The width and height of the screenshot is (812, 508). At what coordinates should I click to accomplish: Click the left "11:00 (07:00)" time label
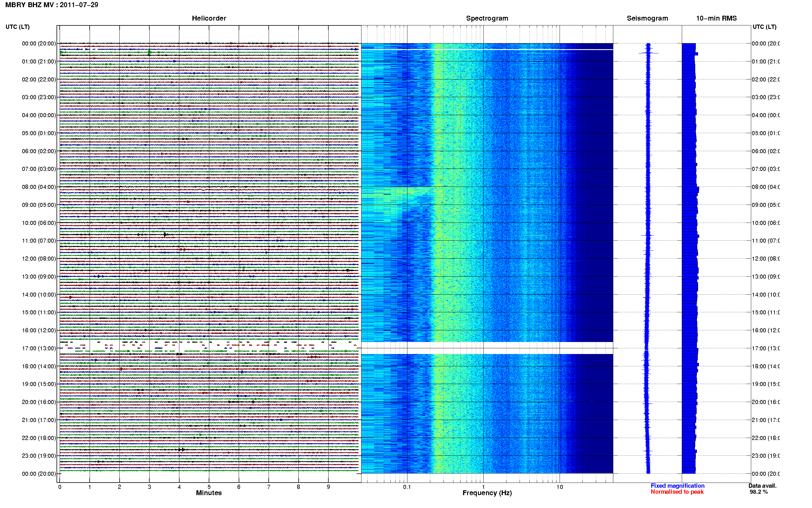[39, 241]
